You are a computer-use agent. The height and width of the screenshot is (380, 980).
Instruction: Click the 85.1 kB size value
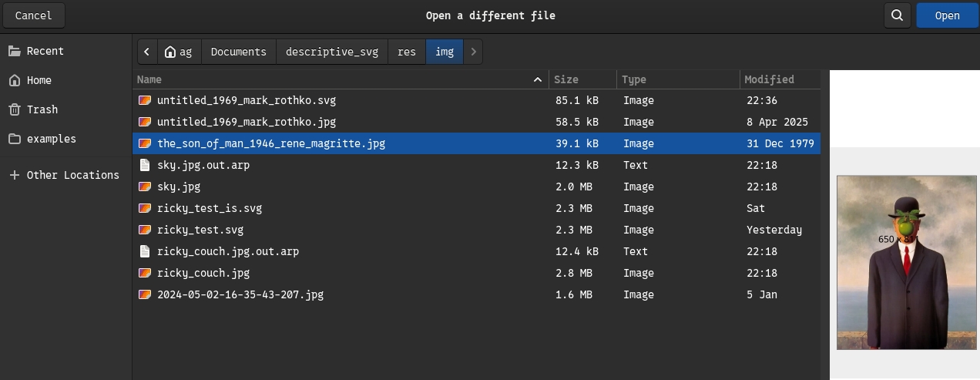coord(576,100)
